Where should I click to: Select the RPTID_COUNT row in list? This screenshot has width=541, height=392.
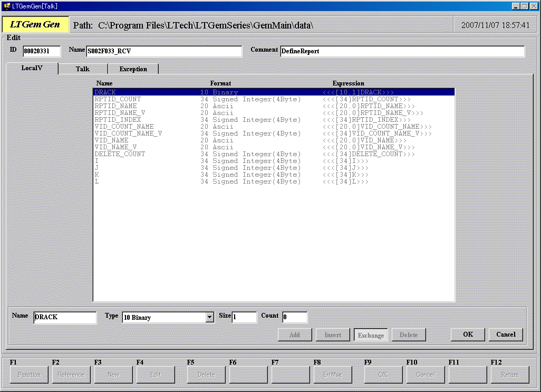(118, 99)
